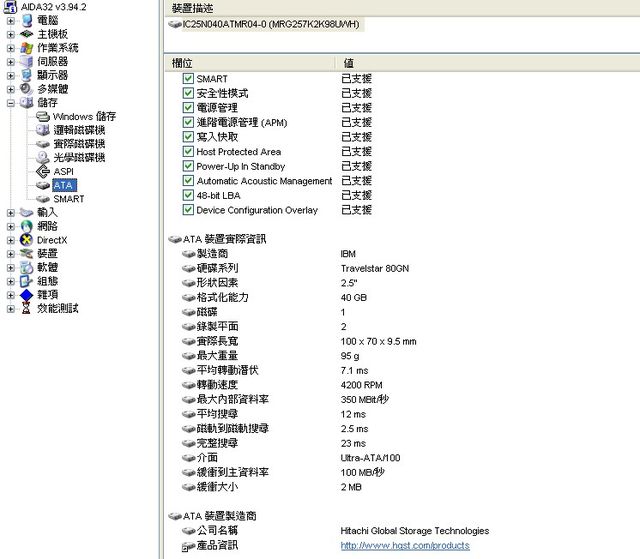Screen dimensions: 640x559
Task: Select the 電腦 computer icon
Action: [x=27, y=20]
